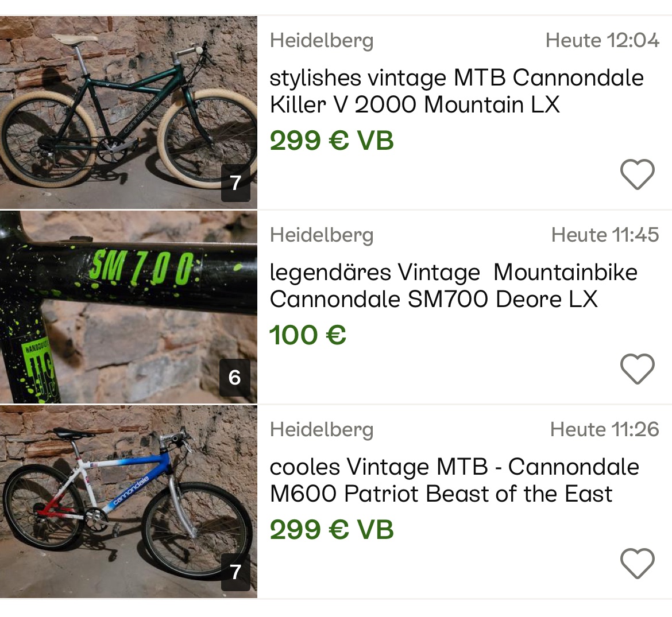Click the 100 € price on SM700
This screenshot has width=672, height=617.
308,336
